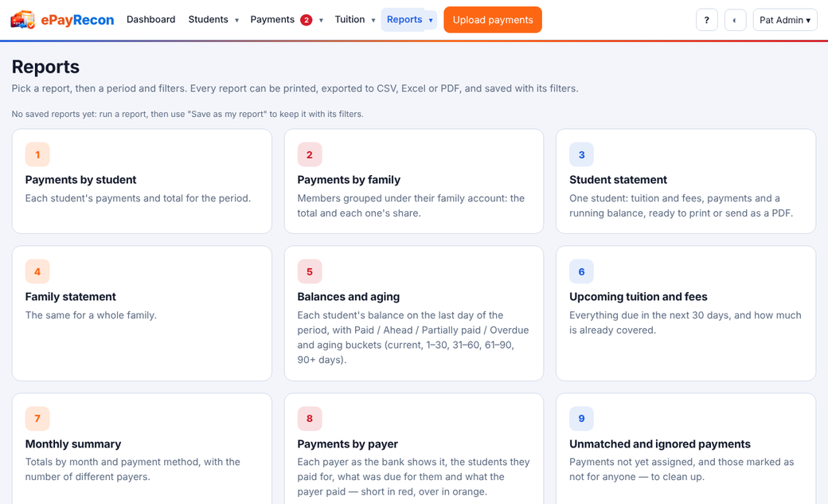828x504 pixels.
Task: Open the Family statement report title
Action: coord(71,296)
